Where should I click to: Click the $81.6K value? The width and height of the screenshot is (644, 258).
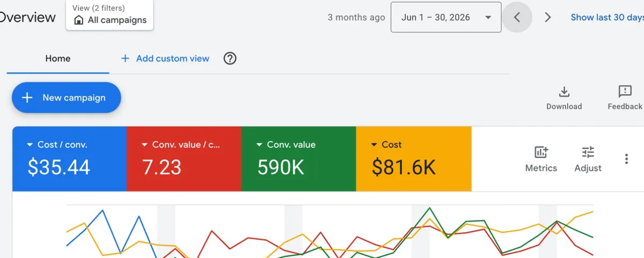coord(404,168)
